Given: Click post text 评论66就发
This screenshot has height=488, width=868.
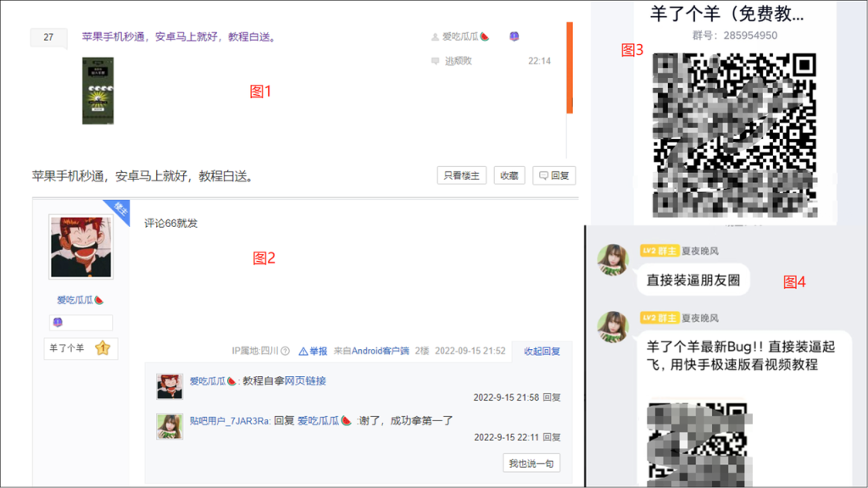Looking at the screenshot, I should click(x=171, y=223).
